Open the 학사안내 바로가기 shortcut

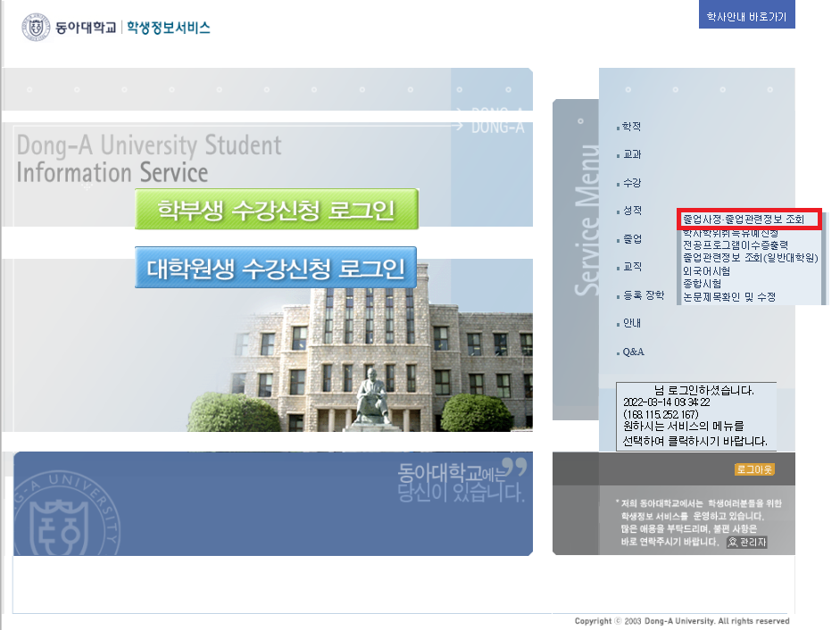(x=747, y=15)
